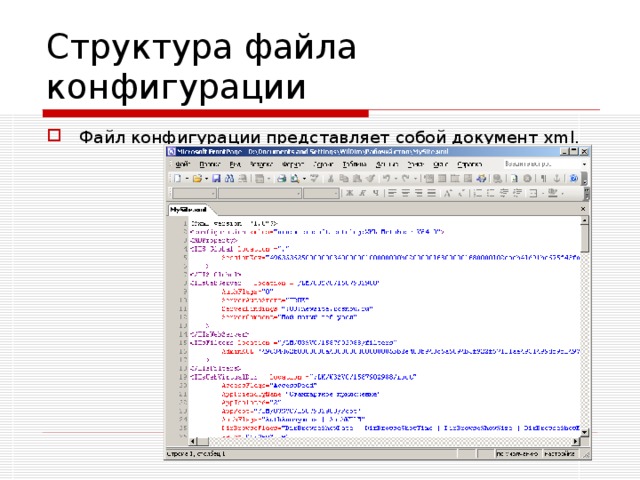Viewport: 640px width, 480px height.
Task: Justify text alignment in formatting toolbar
Action: 431,193
